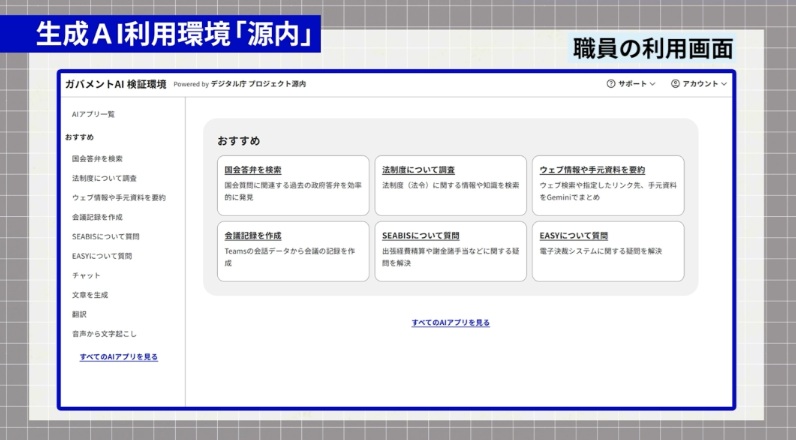Click the centered すべてのAIアプリを見る link

pyautogui.click(x=450, y=322)
